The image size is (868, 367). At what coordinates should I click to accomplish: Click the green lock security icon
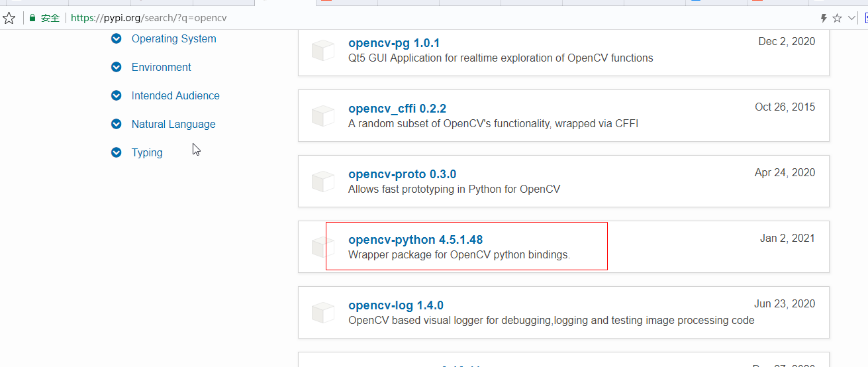(31, 19)
